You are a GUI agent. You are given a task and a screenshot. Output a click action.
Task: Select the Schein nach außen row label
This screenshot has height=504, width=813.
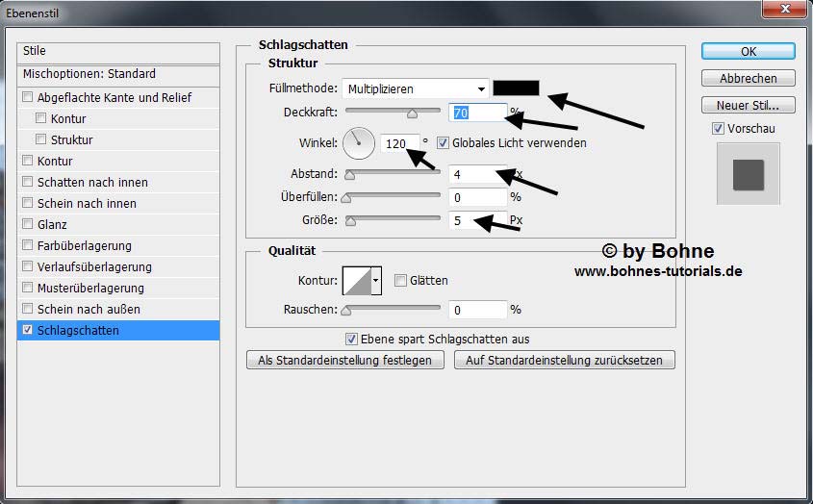tap(89, 309)
